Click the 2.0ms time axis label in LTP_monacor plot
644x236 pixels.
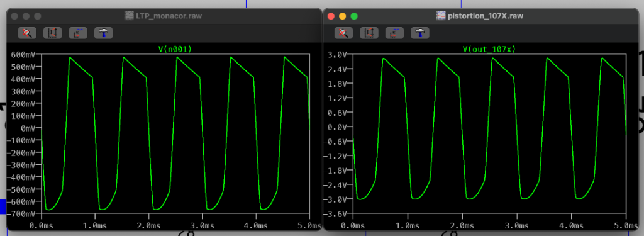pyautogui.click(x=148, y=226)
